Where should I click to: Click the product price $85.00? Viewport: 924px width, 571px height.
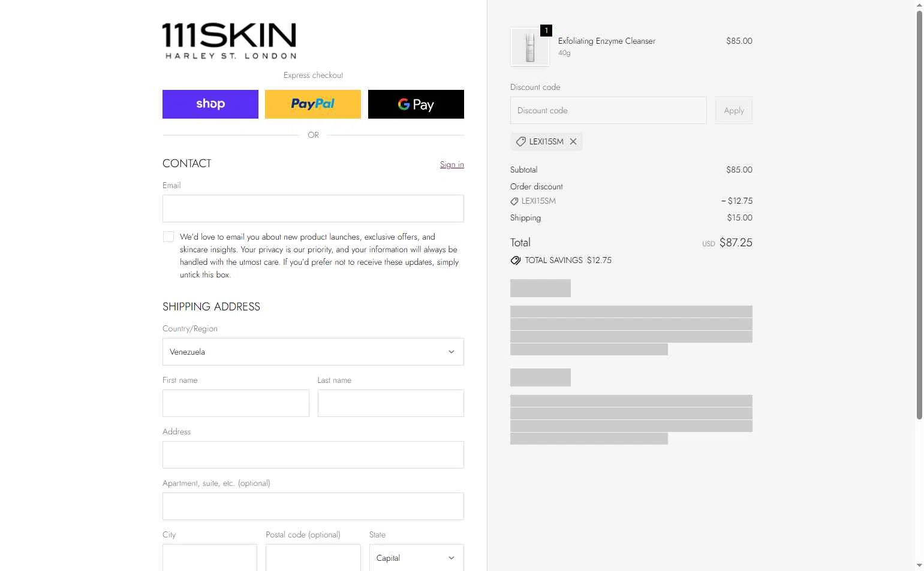739,41
